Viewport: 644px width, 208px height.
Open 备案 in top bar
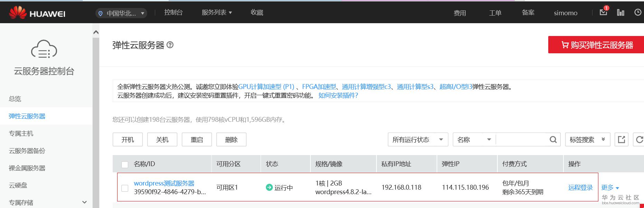pos(528,13)
